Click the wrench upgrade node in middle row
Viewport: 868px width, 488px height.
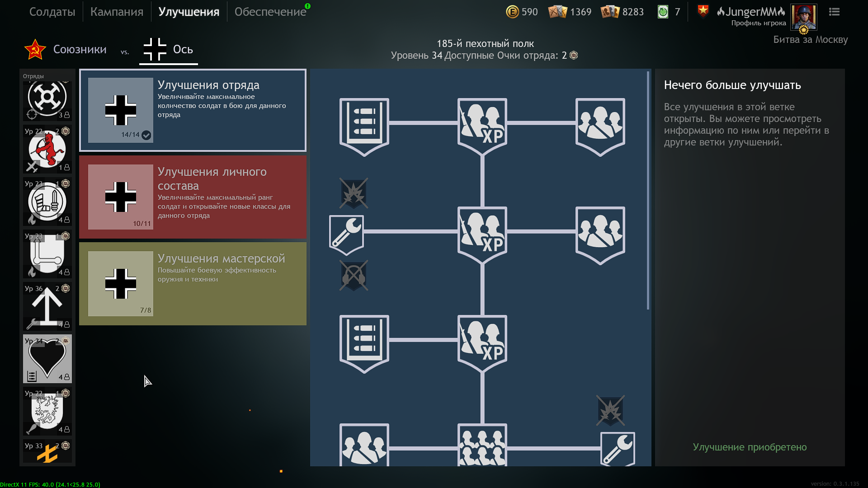[346, 233]
